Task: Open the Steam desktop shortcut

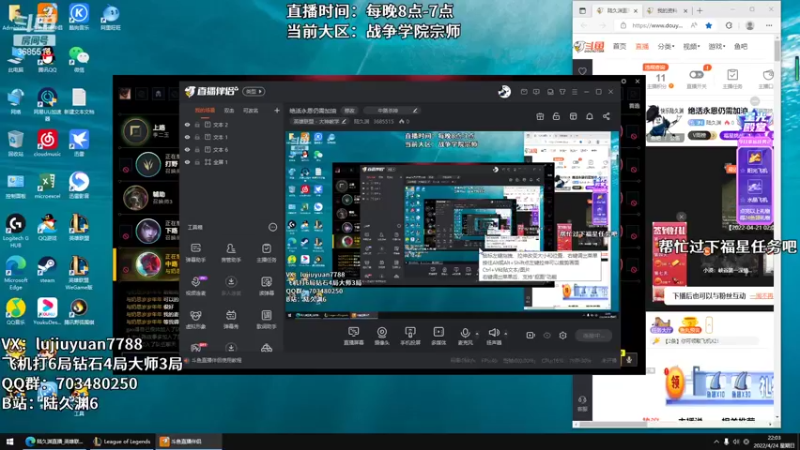Action: click(x=47, y=269)
